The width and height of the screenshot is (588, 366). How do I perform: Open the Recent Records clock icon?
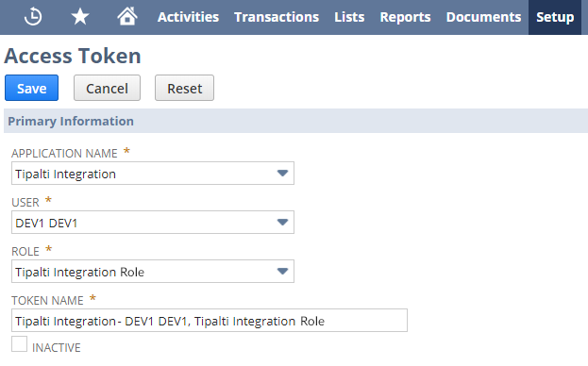33,17
